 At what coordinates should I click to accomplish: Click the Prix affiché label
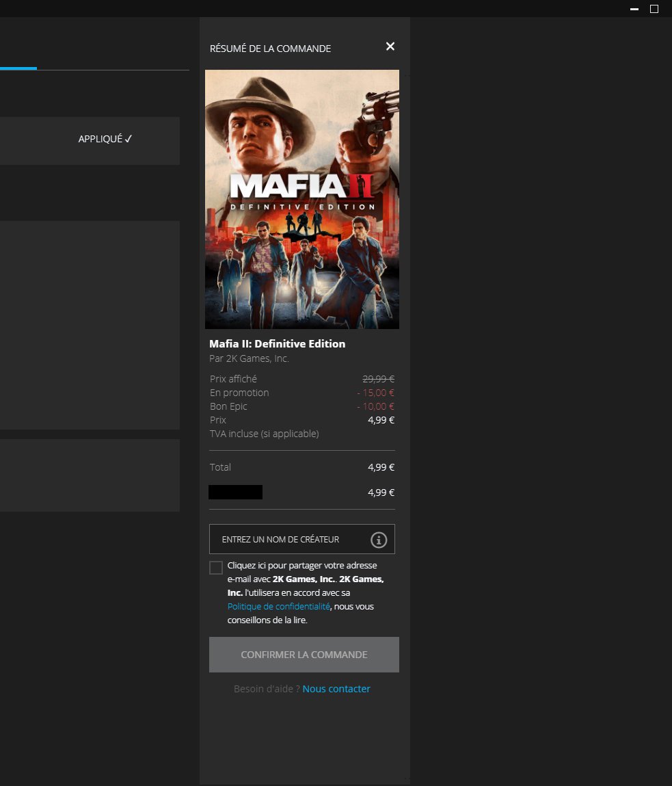tap(234, 379)
